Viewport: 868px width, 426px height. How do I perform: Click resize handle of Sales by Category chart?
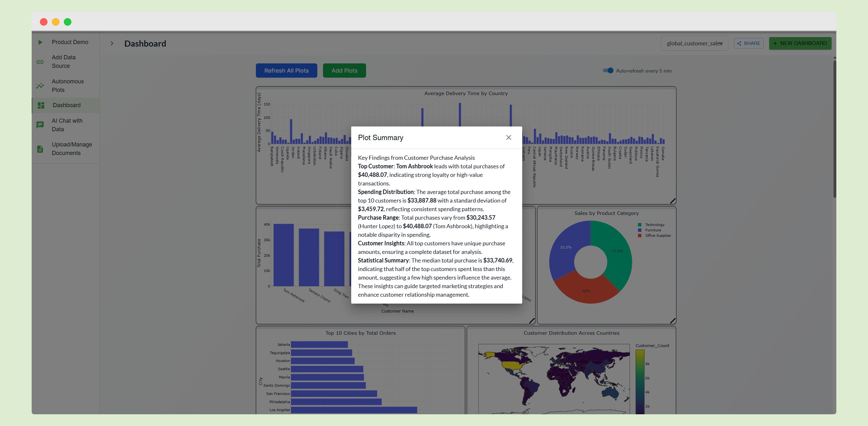pos(673,321)
